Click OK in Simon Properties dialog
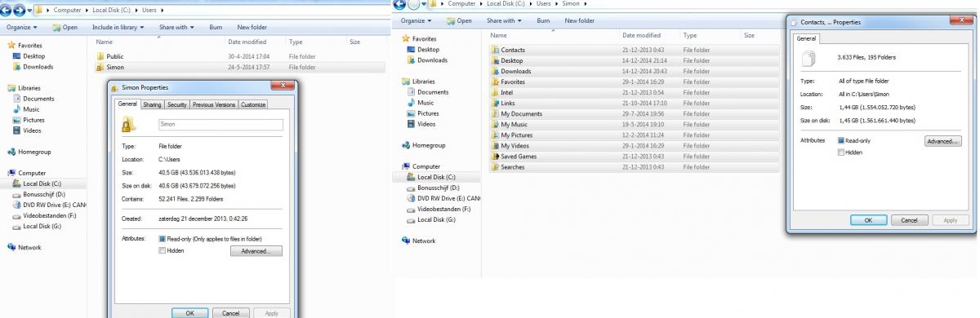The image size is (980, 318). (x=189, y=312)
